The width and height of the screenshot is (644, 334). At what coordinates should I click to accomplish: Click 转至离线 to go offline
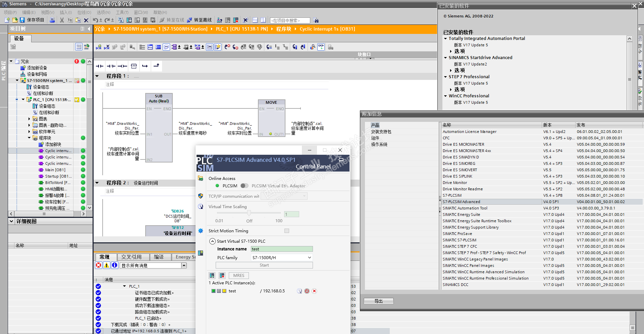coord(199,20)
